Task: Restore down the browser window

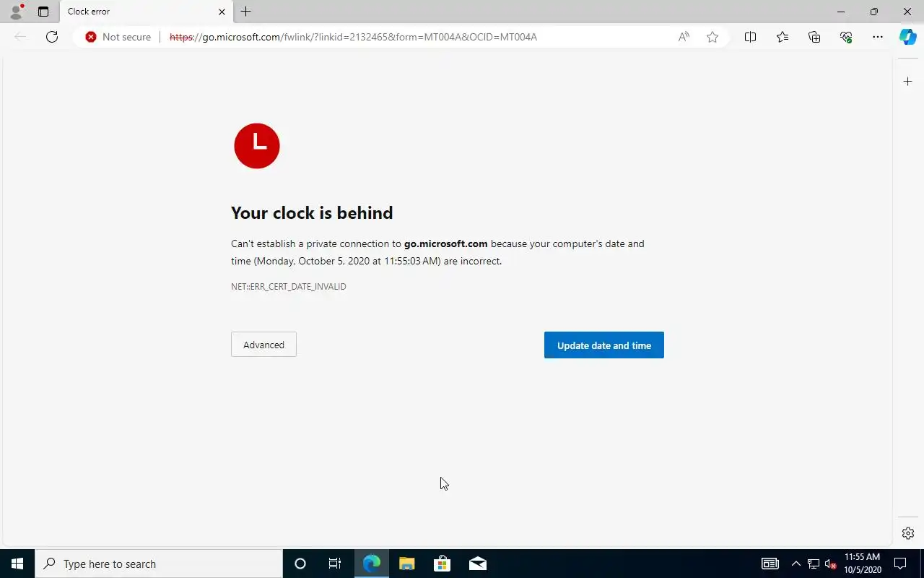Action: point(874,12)
